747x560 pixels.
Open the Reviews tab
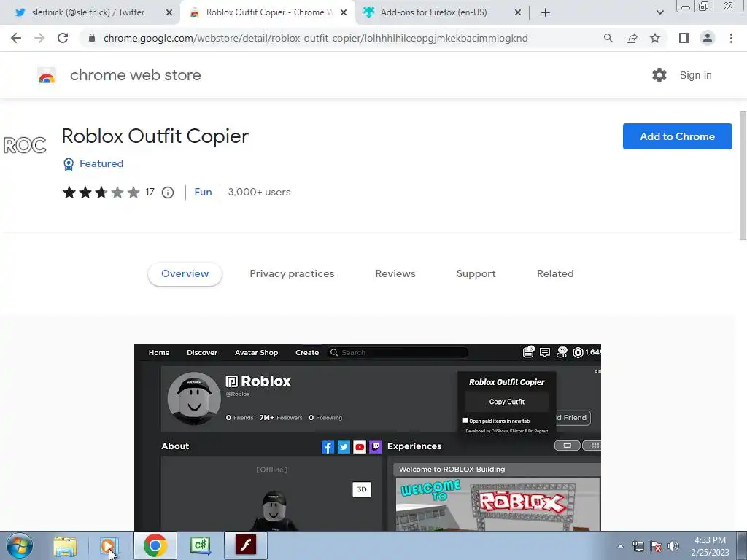pos(395,274)
